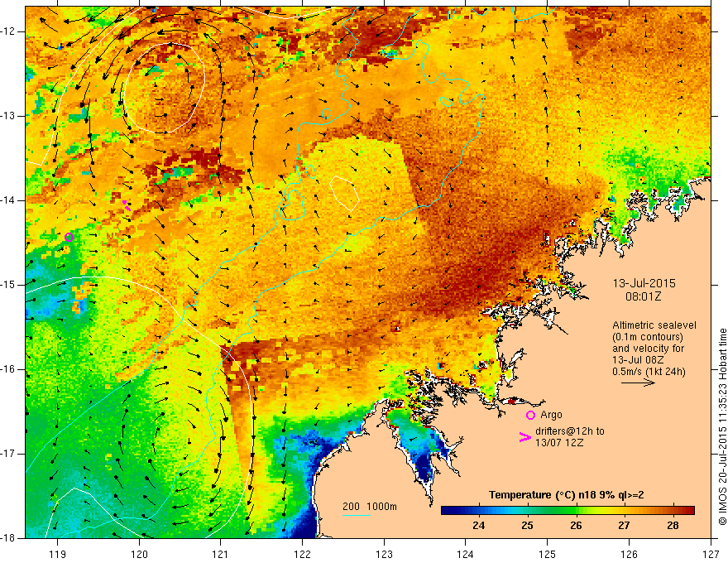Click the '200 1000m' bathymetry label

point(370,507)
